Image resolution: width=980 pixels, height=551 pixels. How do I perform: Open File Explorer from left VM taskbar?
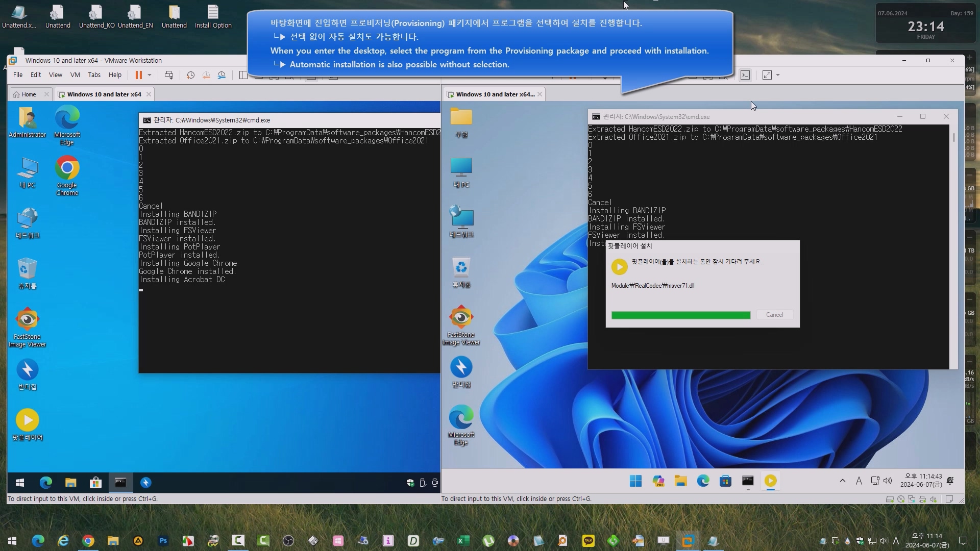point(71,483)
